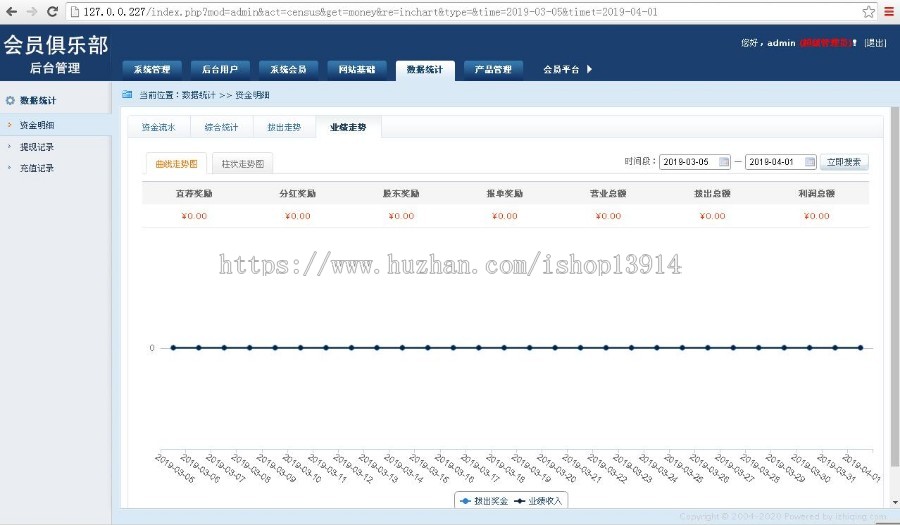Click the end date field 2019-04-01
This screenshot has height=525, width=900.
(x=780, y=162)
